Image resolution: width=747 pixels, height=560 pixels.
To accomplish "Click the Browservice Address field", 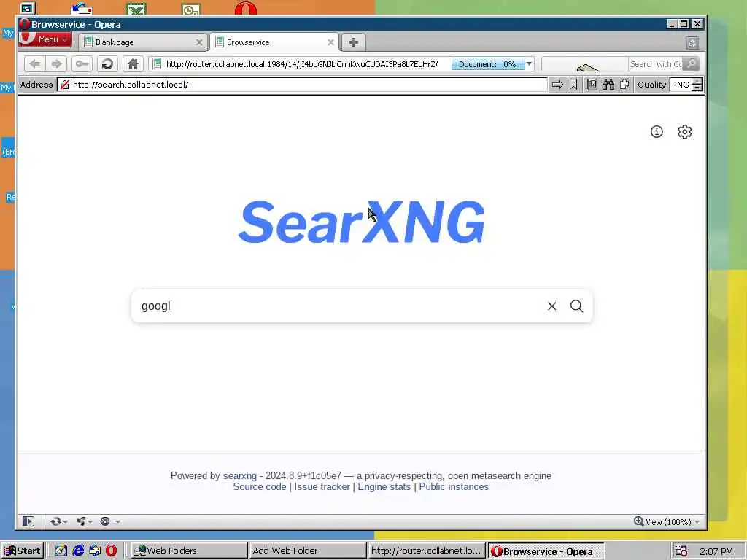I will [x=302, y=85].
